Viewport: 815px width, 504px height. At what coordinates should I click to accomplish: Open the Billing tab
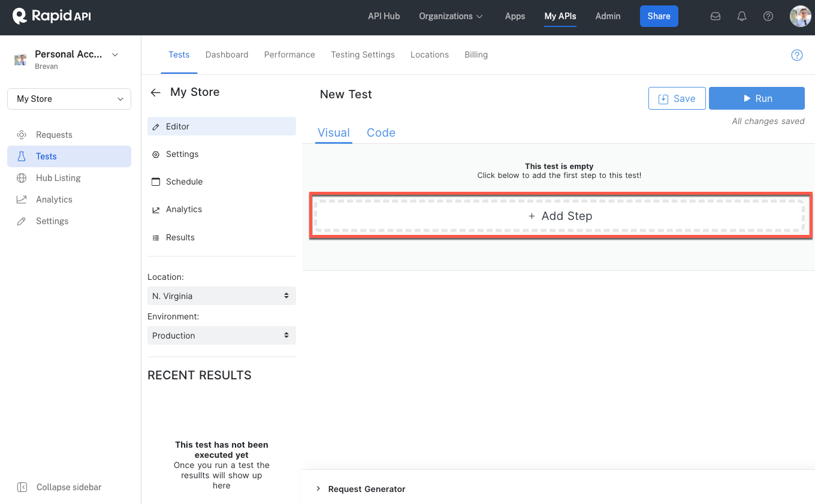point(476,55)
